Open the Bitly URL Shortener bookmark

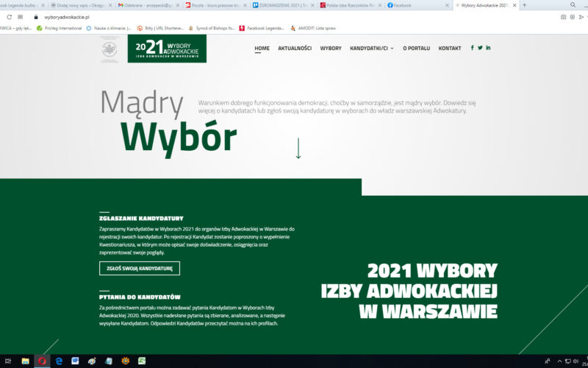click(x=160, y=28)
